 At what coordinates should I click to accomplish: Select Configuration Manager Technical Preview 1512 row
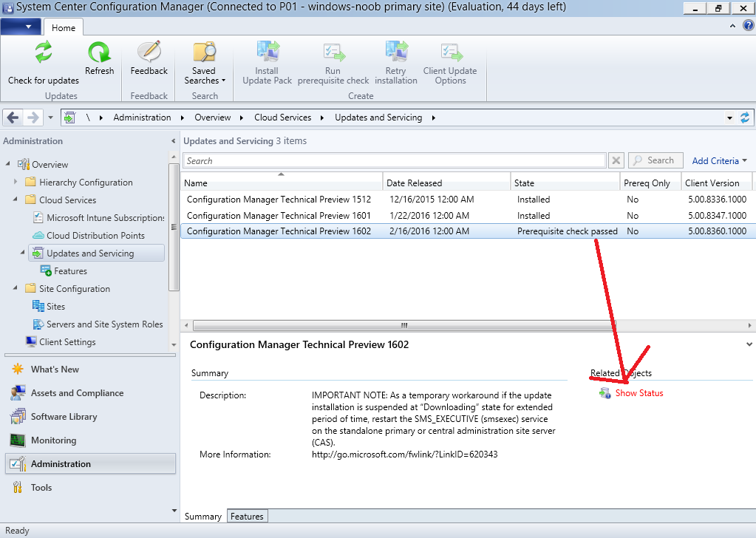tap(468, 199)
